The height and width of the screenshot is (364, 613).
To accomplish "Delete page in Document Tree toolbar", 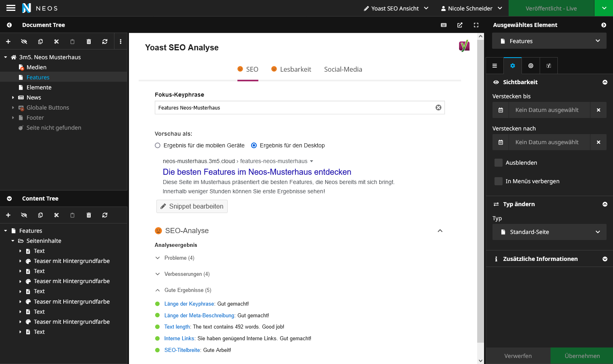I will click(89, 41).
